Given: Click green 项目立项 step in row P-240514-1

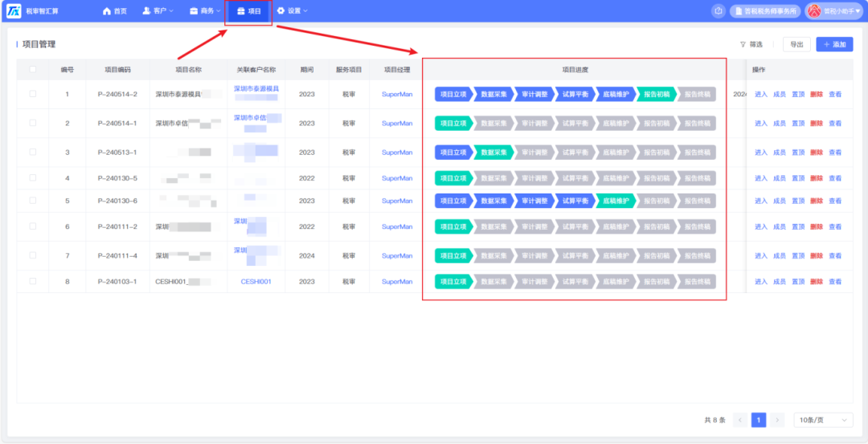Looking at the screenshot, I should coord(454,123).
